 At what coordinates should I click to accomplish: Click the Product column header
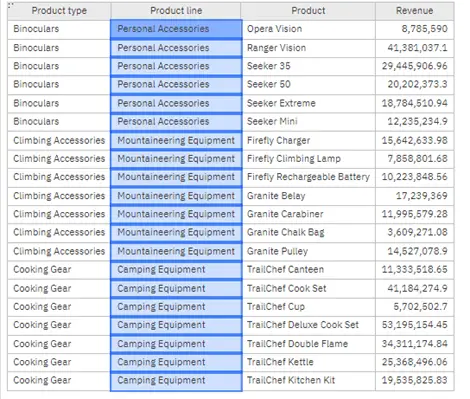[308, 11]
